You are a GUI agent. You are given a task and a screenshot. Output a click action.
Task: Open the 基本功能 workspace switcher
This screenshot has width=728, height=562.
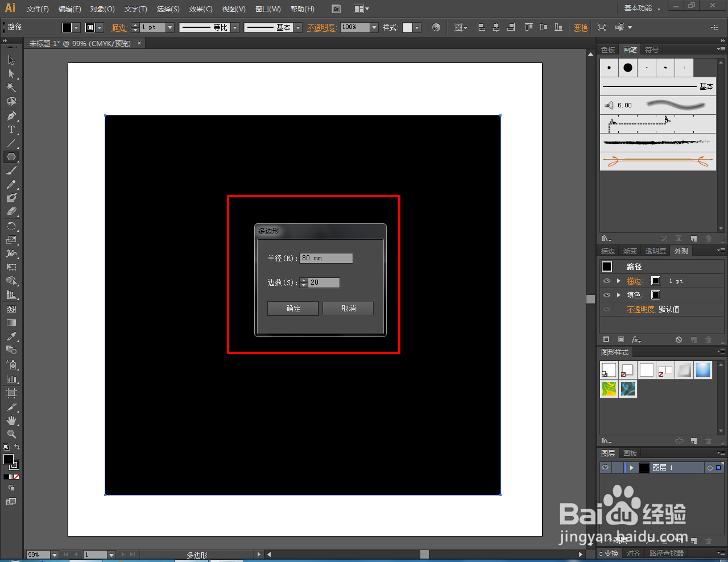click(643, 8)
